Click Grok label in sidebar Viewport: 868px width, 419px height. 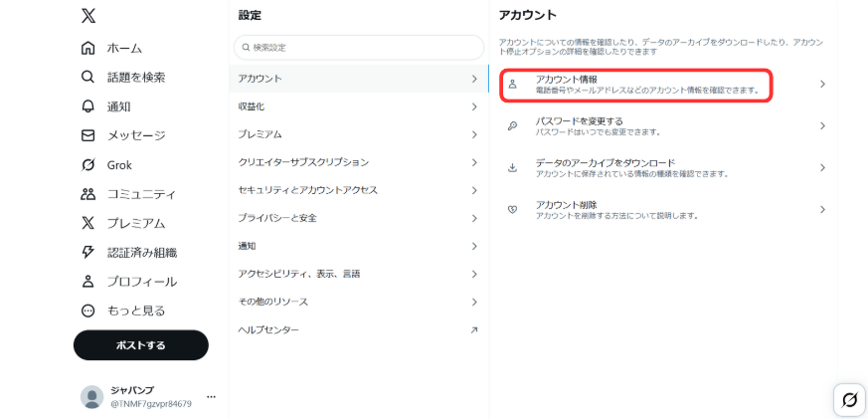(119, 164)
